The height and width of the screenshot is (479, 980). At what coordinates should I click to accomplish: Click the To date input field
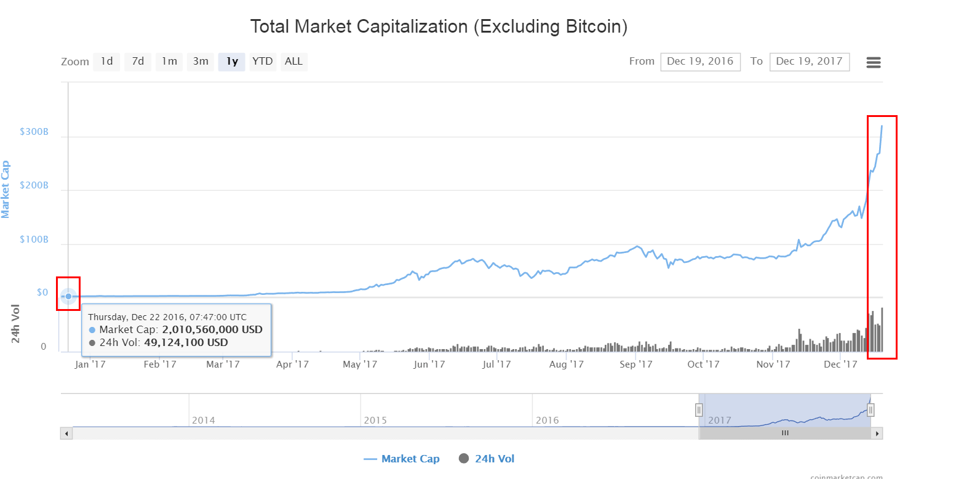(810, 62)
